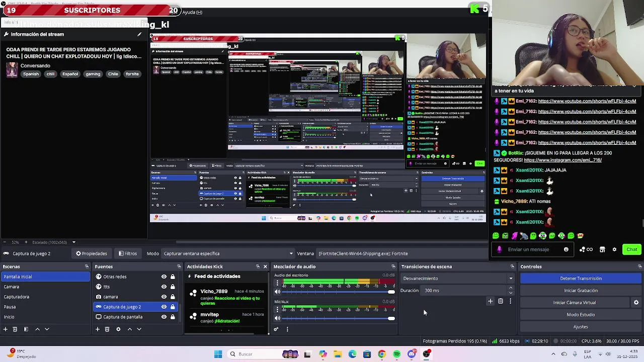Viewport: 644px width, 362px height.
Task: Open Propiedades for the selected source
Action: point(91,253)
